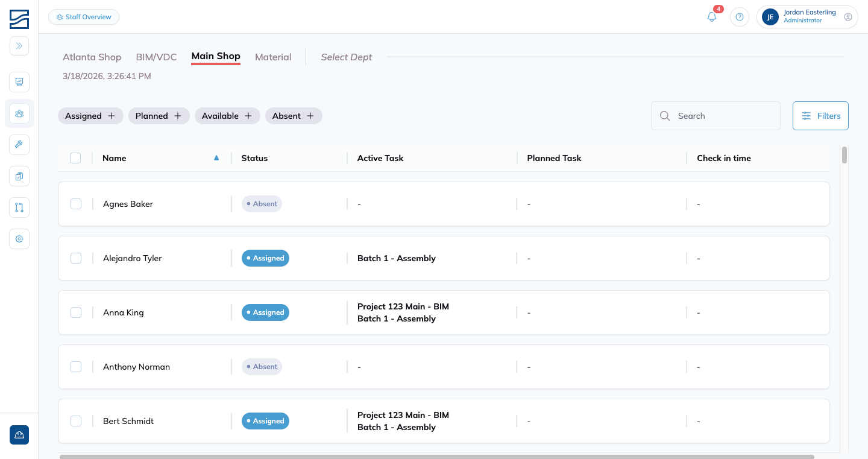Click the plus icon on Assigned chip
The height and width of the screenshot is (459, 868).
click(112, 116)
